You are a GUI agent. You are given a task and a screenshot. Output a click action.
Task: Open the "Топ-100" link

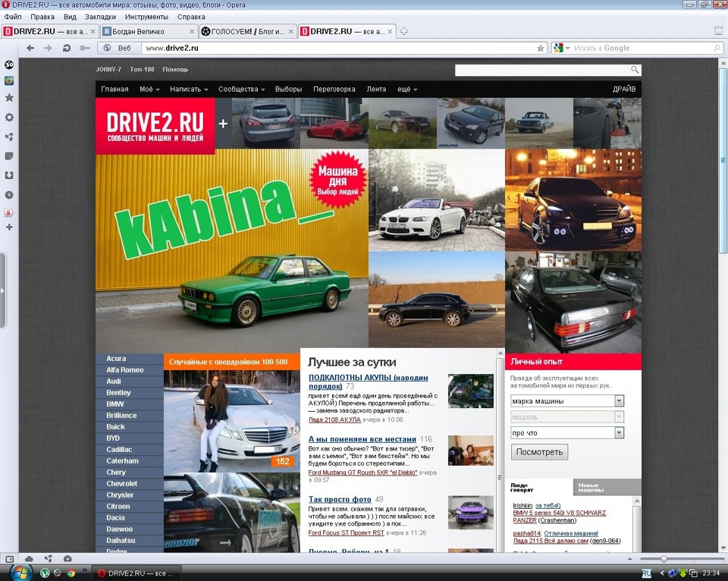pyautogui.click(x=142, y=69)
